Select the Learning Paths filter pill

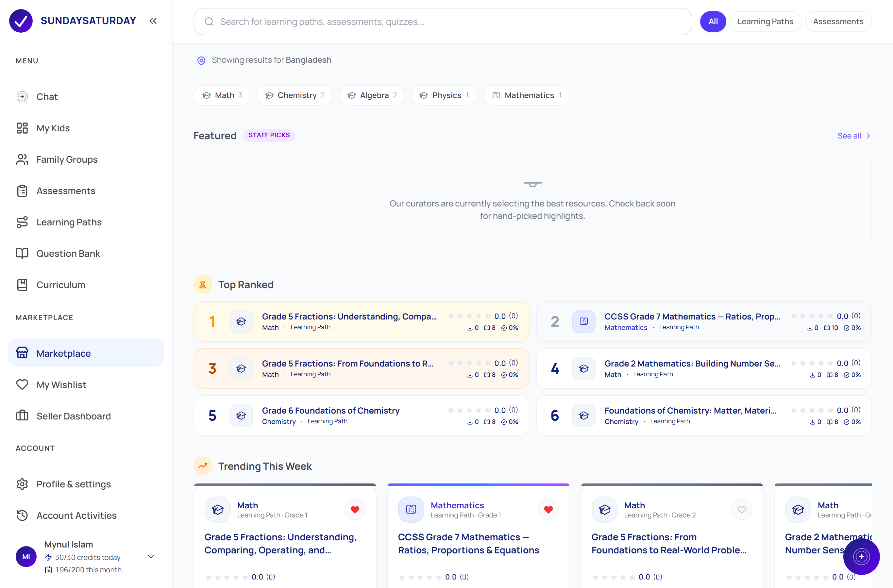coord(765,22)
